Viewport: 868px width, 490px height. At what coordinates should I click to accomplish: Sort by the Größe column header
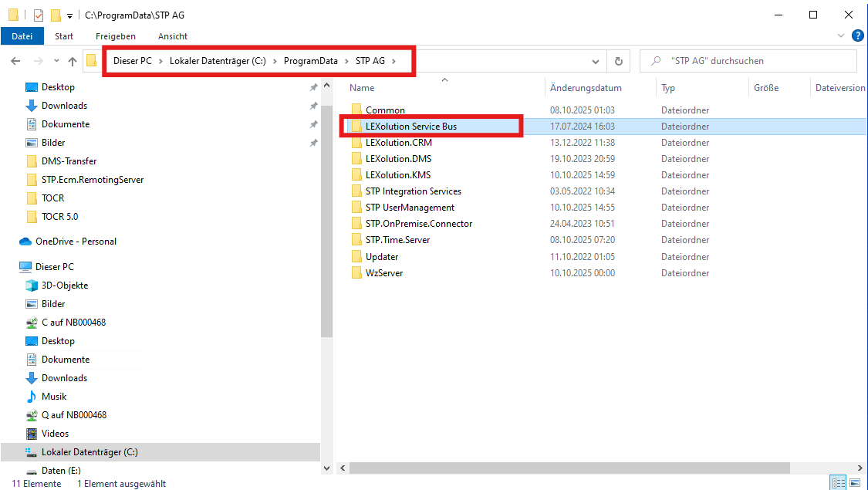766,87
